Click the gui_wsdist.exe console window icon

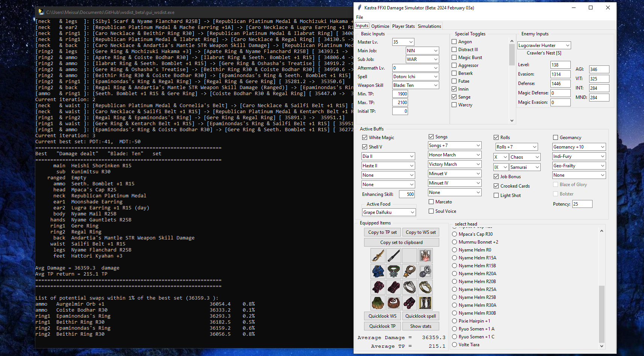click(41, 12)
